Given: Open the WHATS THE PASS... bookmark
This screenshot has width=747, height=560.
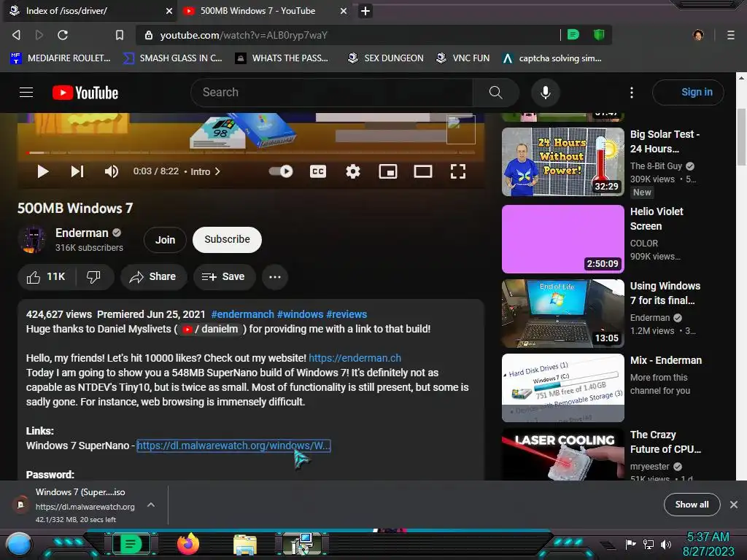Looking at the screenshot, I should (x=282, y=58).
